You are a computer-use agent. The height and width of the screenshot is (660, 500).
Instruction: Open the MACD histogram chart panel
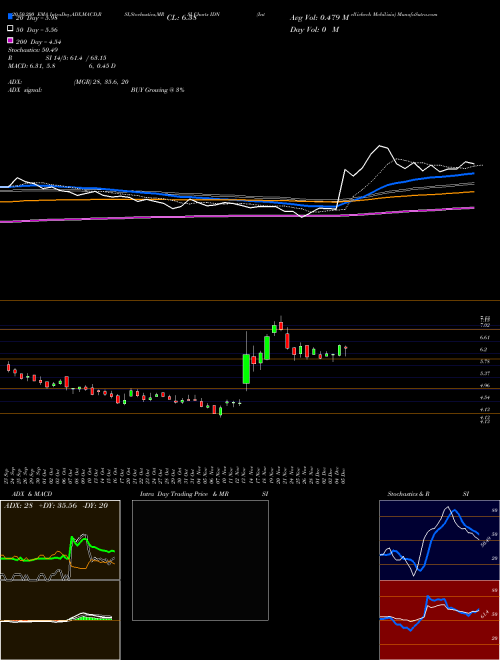pos(60,620)
